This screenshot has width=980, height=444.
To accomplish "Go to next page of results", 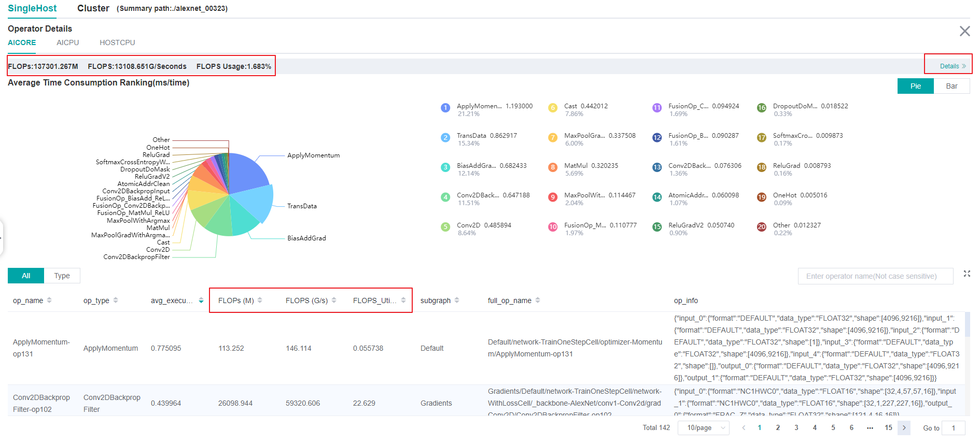I will click(x=904, y=428).
